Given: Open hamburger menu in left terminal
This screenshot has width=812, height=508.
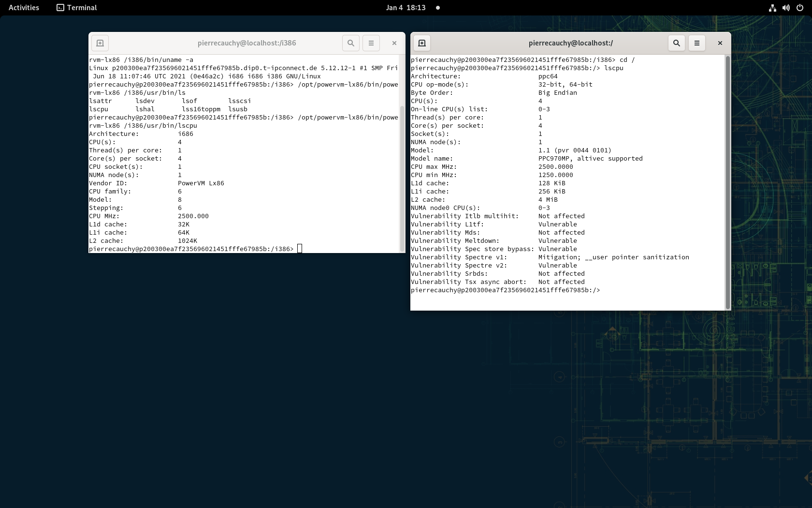Looking at the screenshot, I should click(x=371, y=43).
